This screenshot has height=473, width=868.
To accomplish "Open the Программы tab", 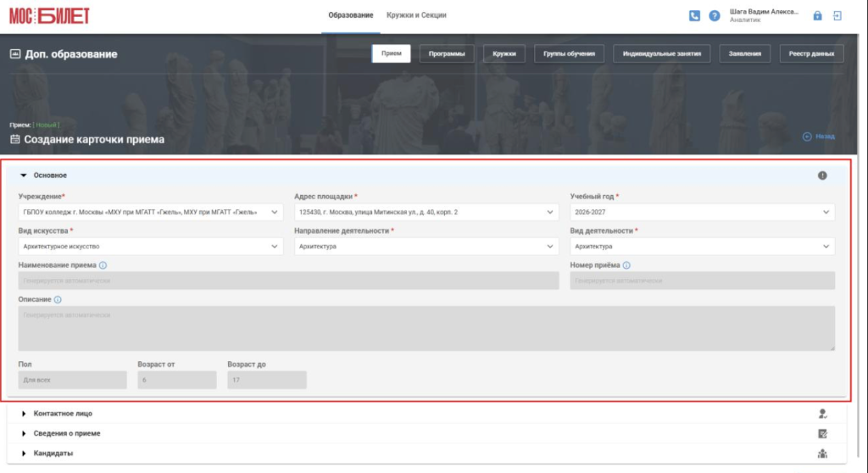I will coord(447,53).
